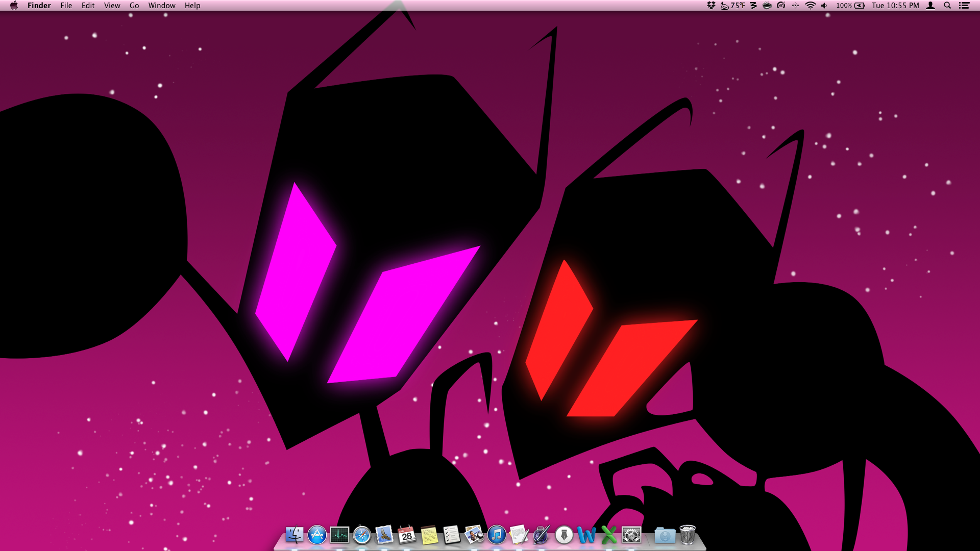The width and height of the screenshot is (980, 551).
Task: Open the Apple menu
Action: [x=14, y=6]
